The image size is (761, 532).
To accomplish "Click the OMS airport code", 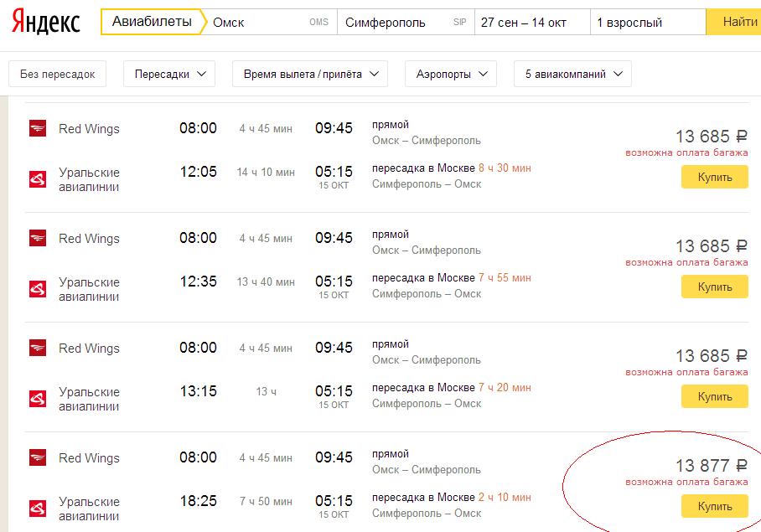I will coord(318,23).
